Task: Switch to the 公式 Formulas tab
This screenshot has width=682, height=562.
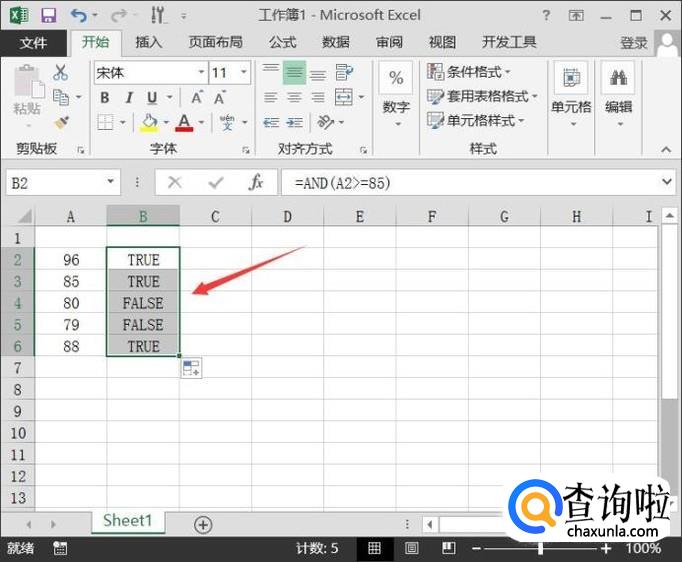Action: click(x=283, y=42)
